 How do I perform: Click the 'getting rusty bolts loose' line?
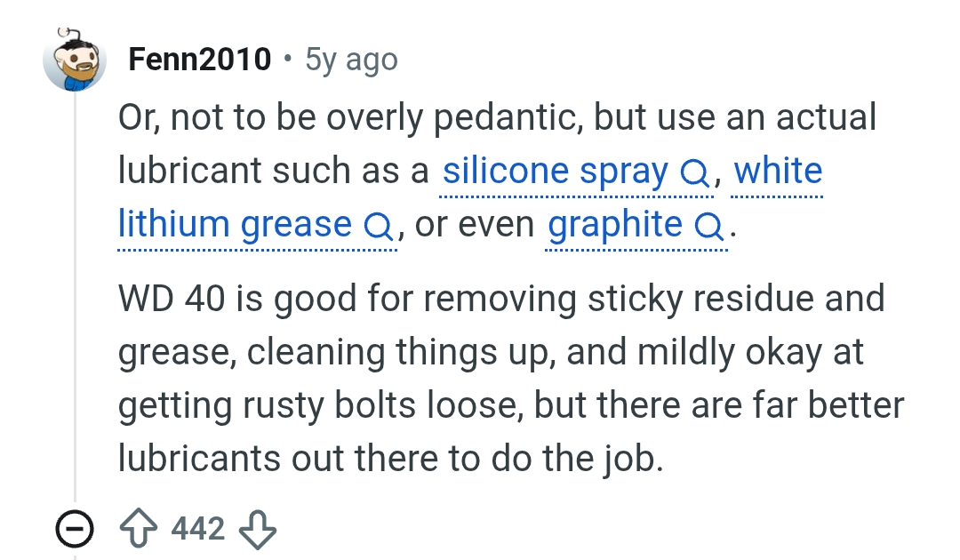pyautogui.click(x=511, y=405)
